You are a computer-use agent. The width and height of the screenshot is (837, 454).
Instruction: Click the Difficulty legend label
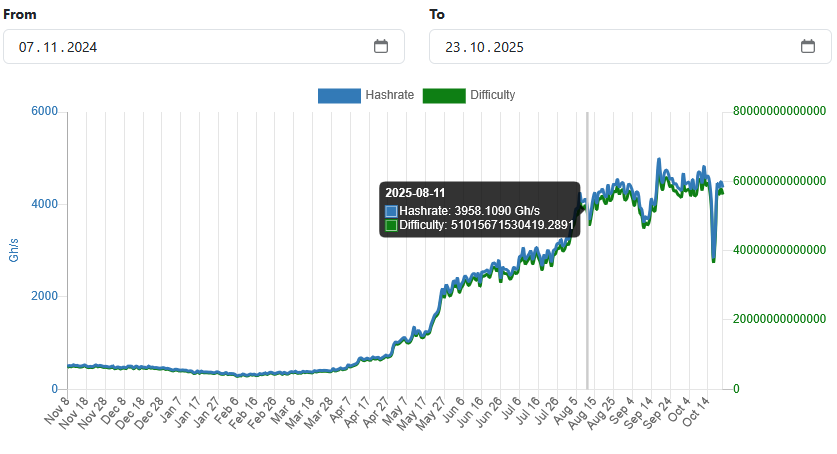click(x=492, y=95)
